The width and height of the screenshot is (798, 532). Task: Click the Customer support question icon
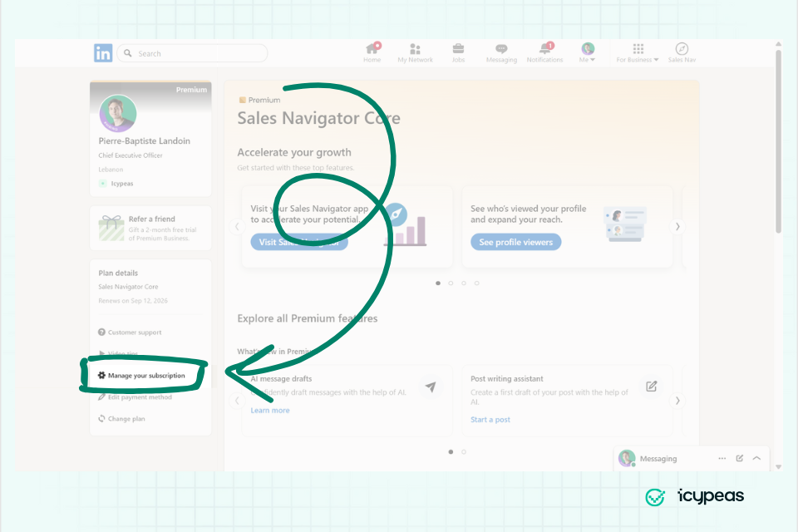coord(101,332)
